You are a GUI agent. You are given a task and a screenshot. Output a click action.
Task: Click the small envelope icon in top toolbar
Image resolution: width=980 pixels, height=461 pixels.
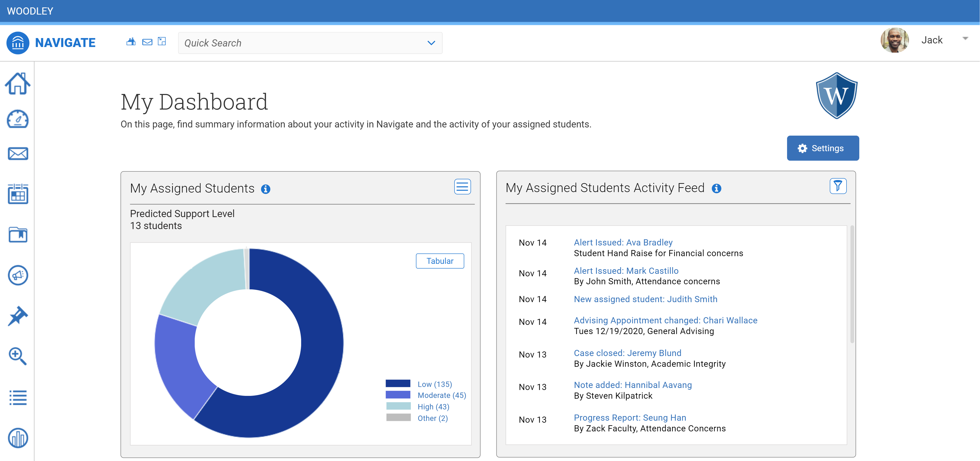(x=147, y=42)
